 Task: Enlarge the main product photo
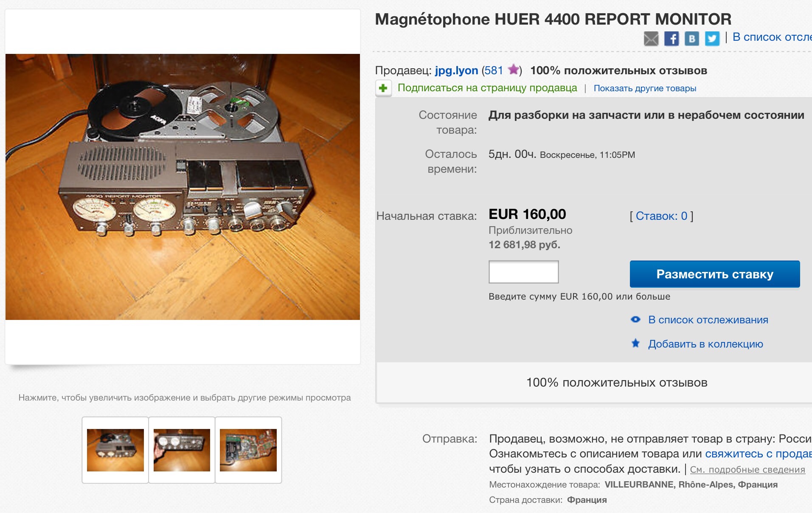(x=183, y=187)
